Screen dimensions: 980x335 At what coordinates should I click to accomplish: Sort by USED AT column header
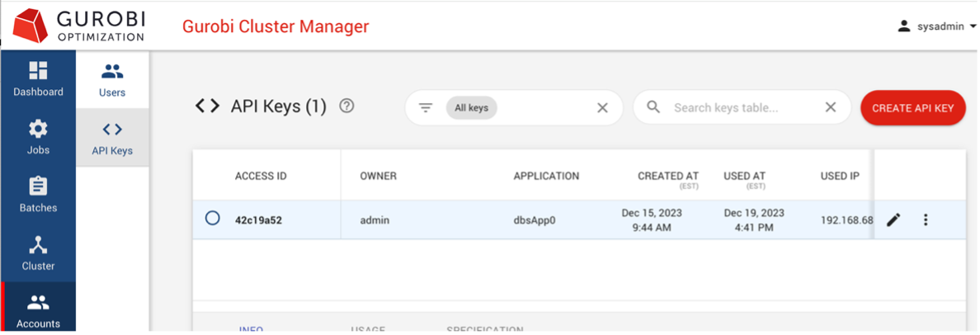coord(744,177)
